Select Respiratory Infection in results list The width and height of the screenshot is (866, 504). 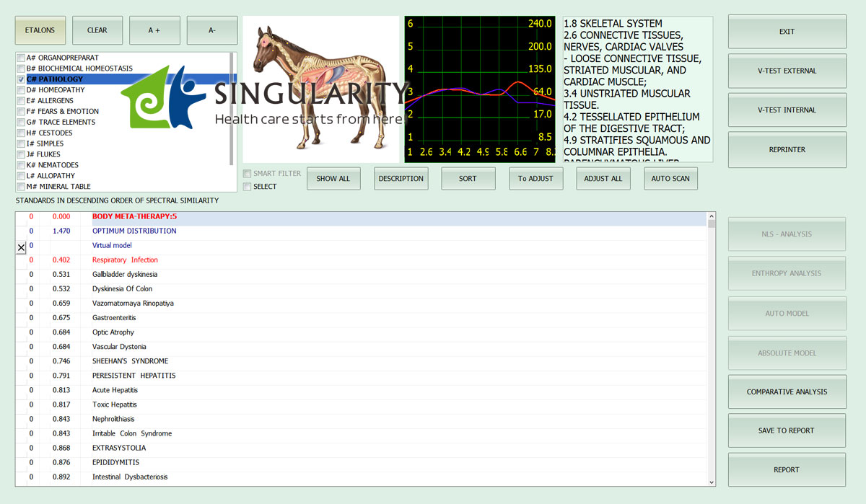(125, 260)
